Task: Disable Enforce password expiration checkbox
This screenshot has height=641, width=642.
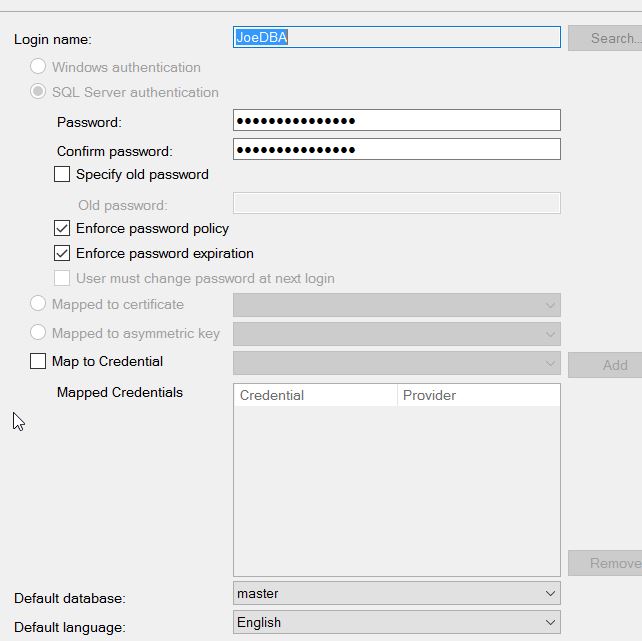Action: point(62,253)
